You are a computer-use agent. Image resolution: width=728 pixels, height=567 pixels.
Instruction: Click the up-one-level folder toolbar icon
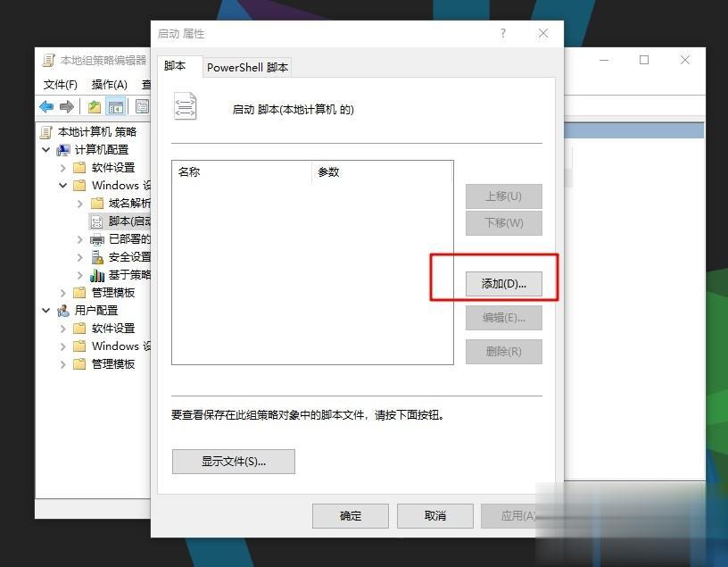point(95,106)
